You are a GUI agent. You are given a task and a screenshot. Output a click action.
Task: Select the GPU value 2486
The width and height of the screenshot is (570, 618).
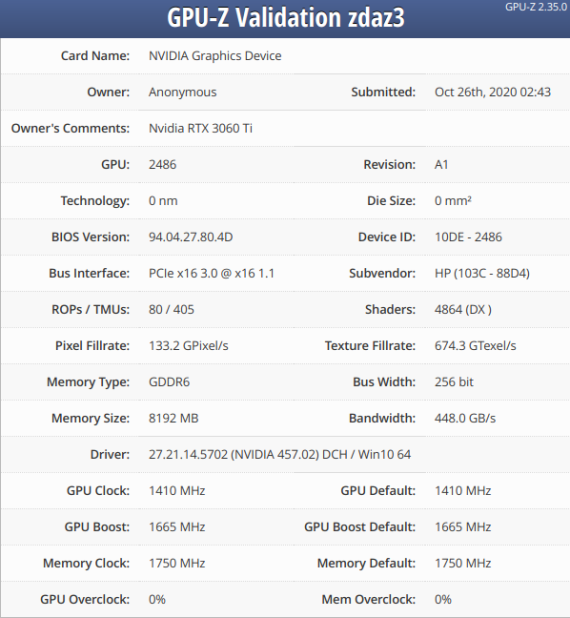(x=162, y=165)
